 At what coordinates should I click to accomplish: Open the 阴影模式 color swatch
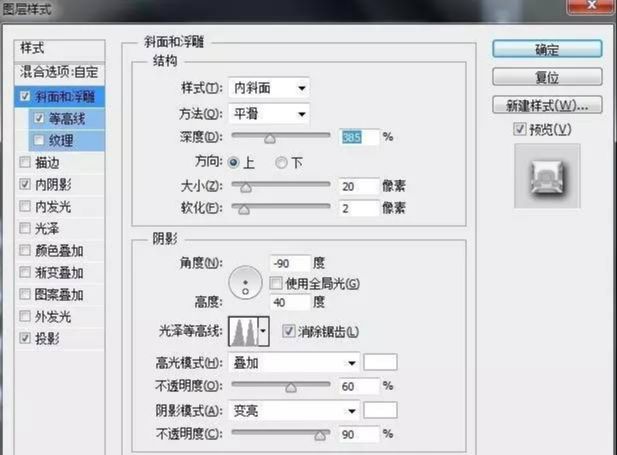380,410
